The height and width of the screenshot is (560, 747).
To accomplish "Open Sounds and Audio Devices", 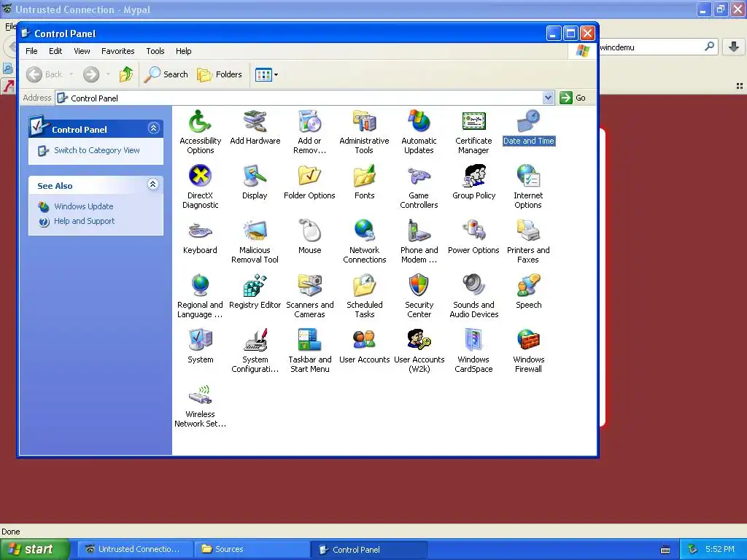I will pyautogui.click(x=473, y=286).
